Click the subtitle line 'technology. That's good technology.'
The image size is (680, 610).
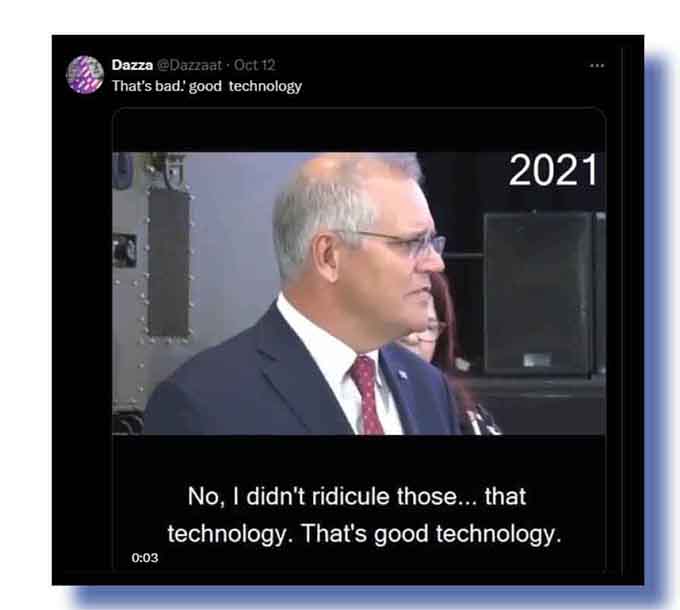[364, 533]
